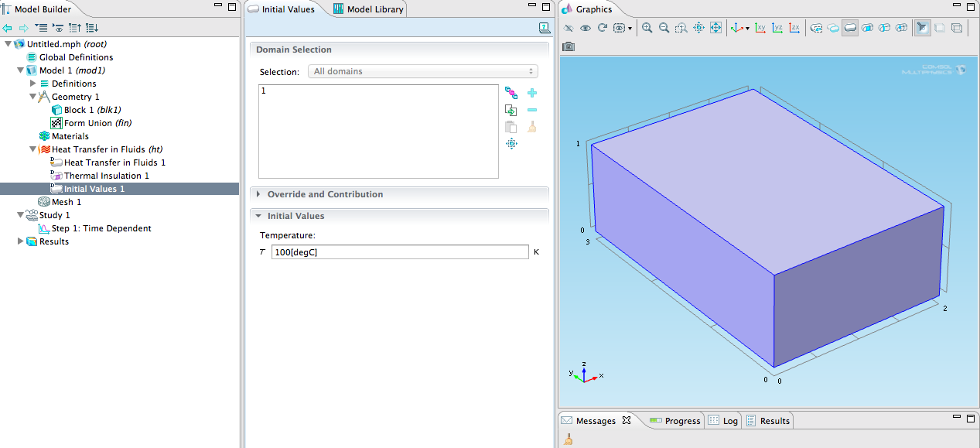This screenshot has height=448, width=980.
Task: Click the back arrow in Model Builder
Action: tap(8, 28)
